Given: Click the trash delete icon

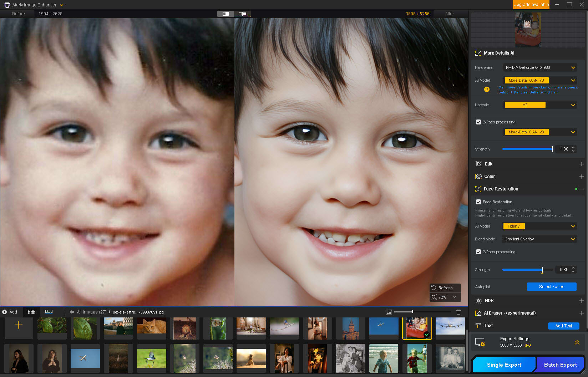Looking at the screenshot, I should point(458,312).
